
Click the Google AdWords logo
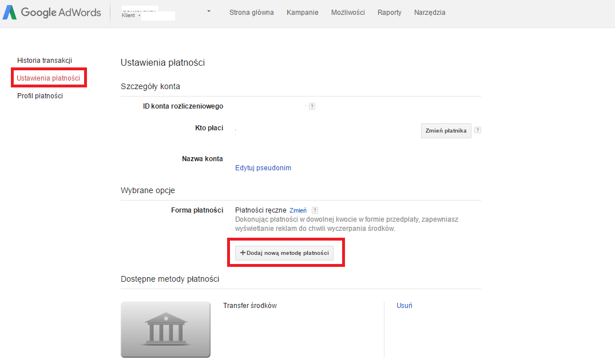coord(51,13)
